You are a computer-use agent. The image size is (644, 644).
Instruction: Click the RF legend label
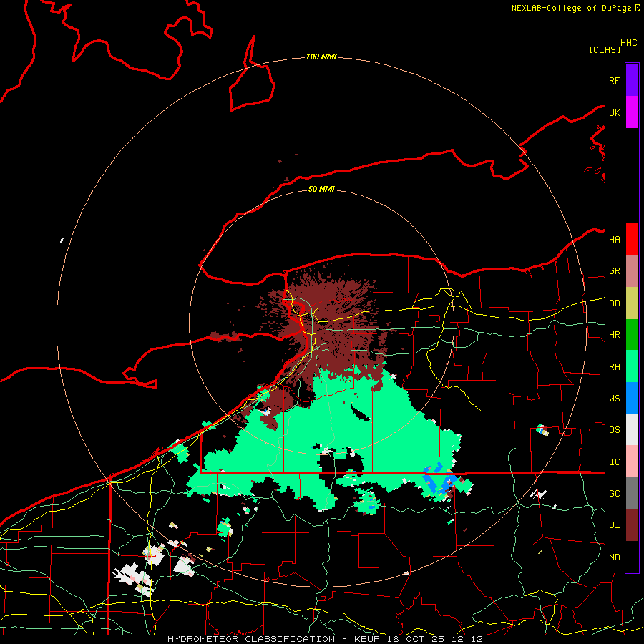click(615, 80)
